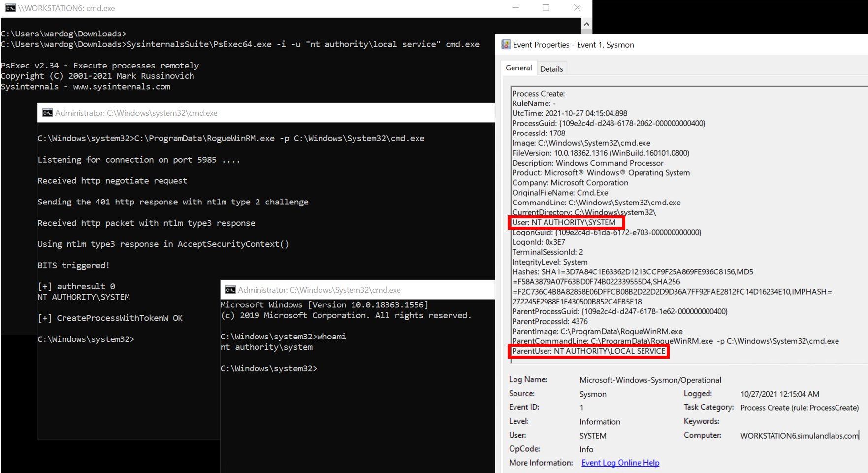Select the Log Name value Microsoft-Windows-Sysmon/Operational
The image size is (868, 473).
[x=650, y=379]
